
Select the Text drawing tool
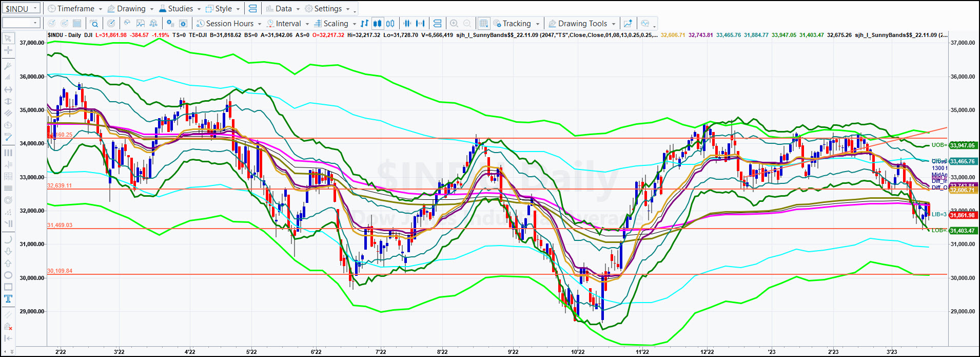(x=8, y=299)
